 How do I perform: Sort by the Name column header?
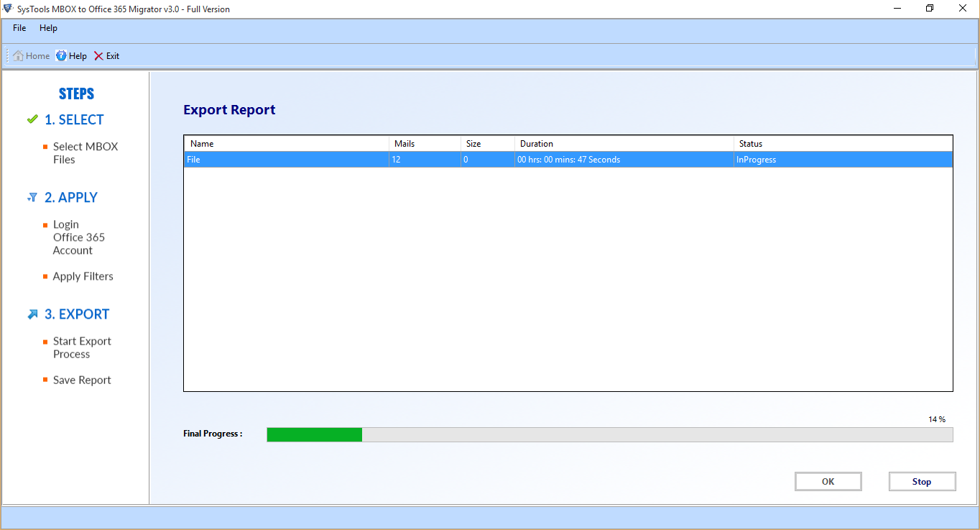(287, 144)
